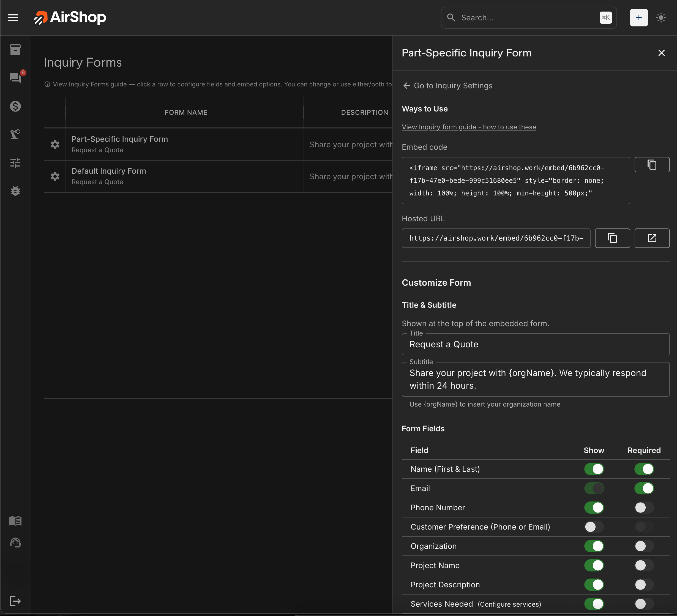
Task: Copy the hosted URL
Action: (x=612, y=238)
